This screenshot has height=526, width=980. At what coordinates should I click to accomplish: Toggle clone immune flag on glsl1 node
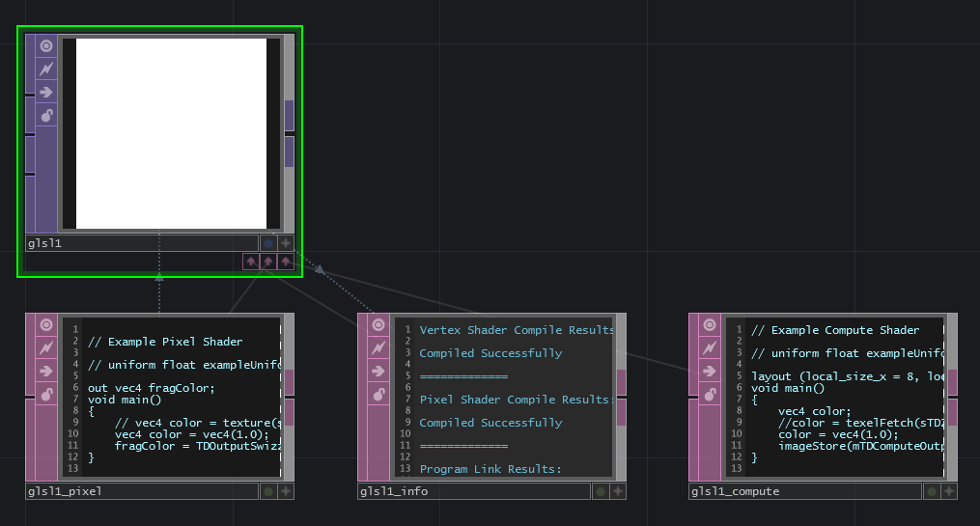(x=46, y=69)
